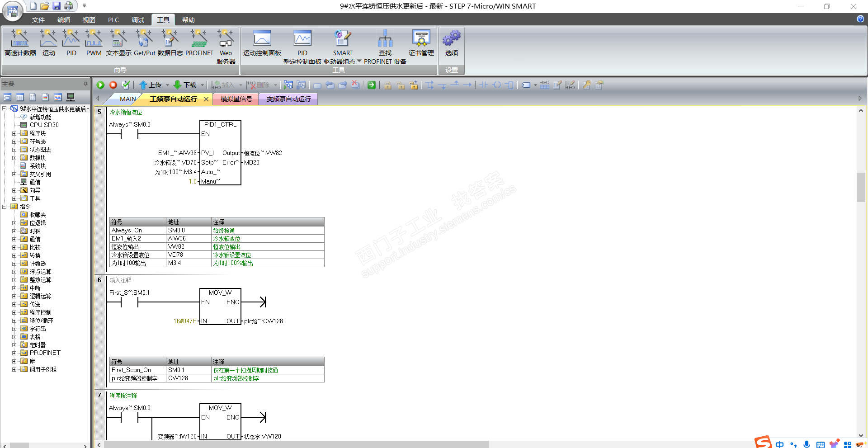This screenshot has width=868, height=448.
Task: Collapse the 指令 tree node
Action: (x=4, y=207)
